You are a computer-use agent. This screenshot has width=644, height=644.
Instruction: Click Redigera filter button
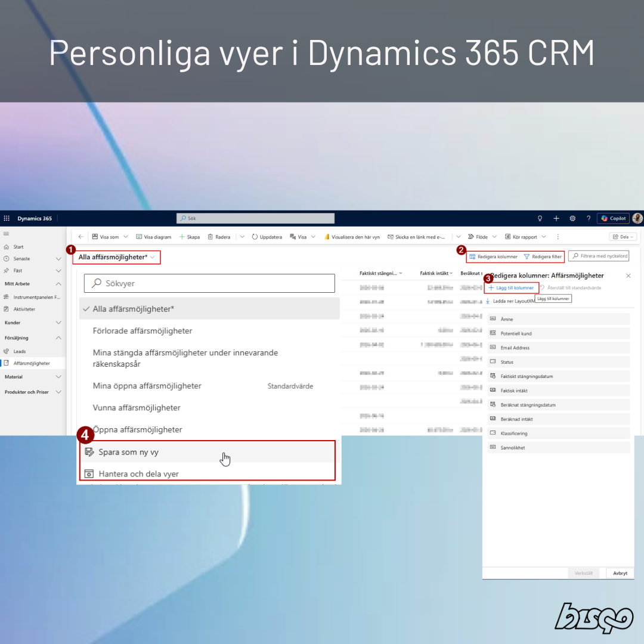tap(543, 256)
